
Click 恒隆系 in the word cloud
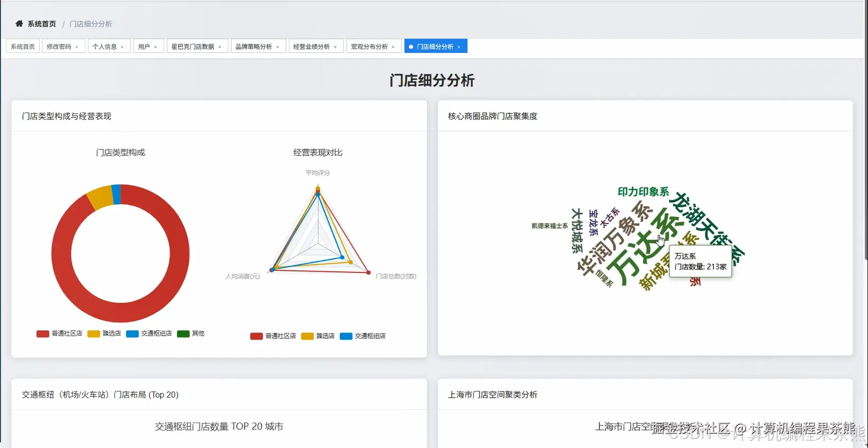coord(604,278)
